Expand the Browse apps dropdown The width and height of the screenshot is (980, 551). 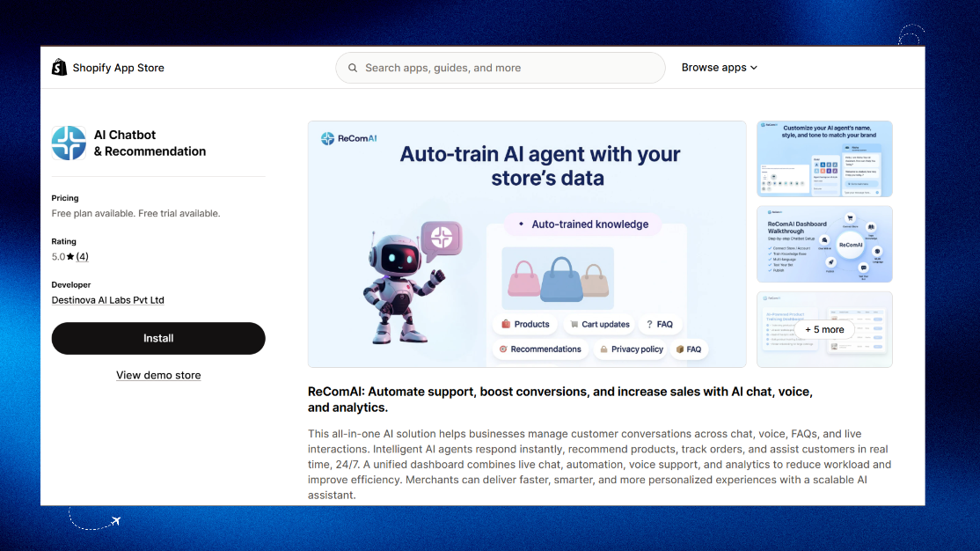tap(720, 68)
